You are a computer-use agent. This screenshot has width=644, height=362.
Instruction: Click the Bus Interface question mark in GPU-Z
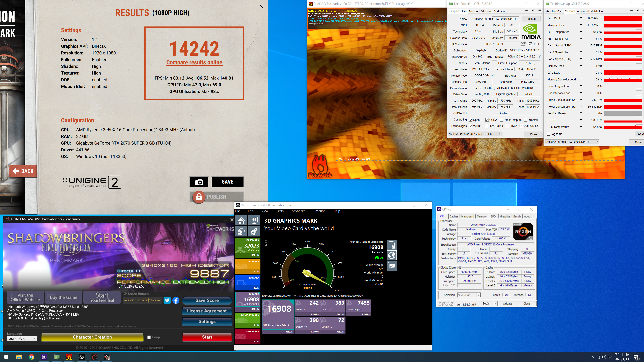540,56
